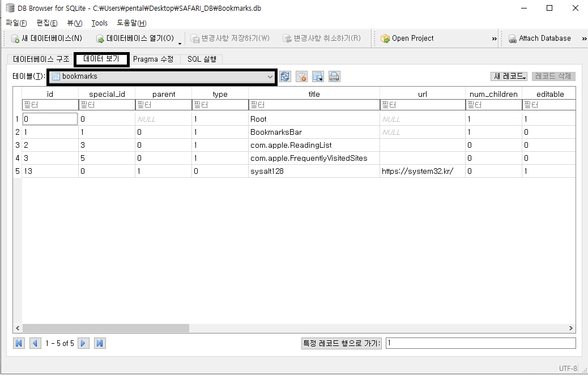Click the refresh table data icon
The width and height of the screenshot is (588, 376).
[285, 76]
